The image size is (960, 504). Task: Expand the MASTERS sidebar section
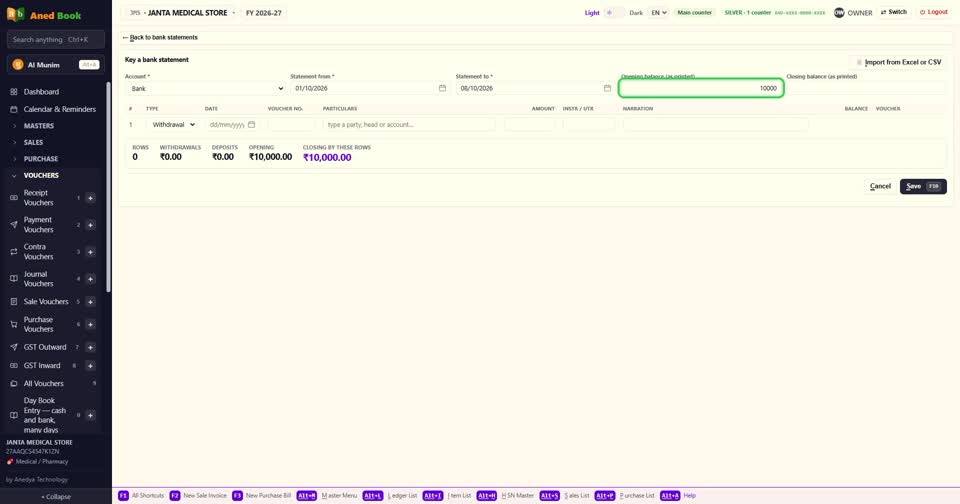point(39,126)
